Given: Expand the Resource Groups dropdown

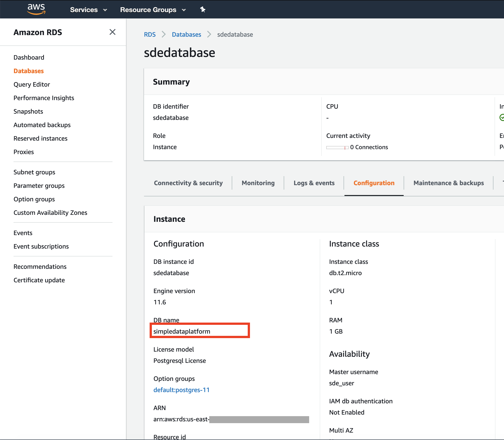Looking at the screenshot, I should coord(153,10).
